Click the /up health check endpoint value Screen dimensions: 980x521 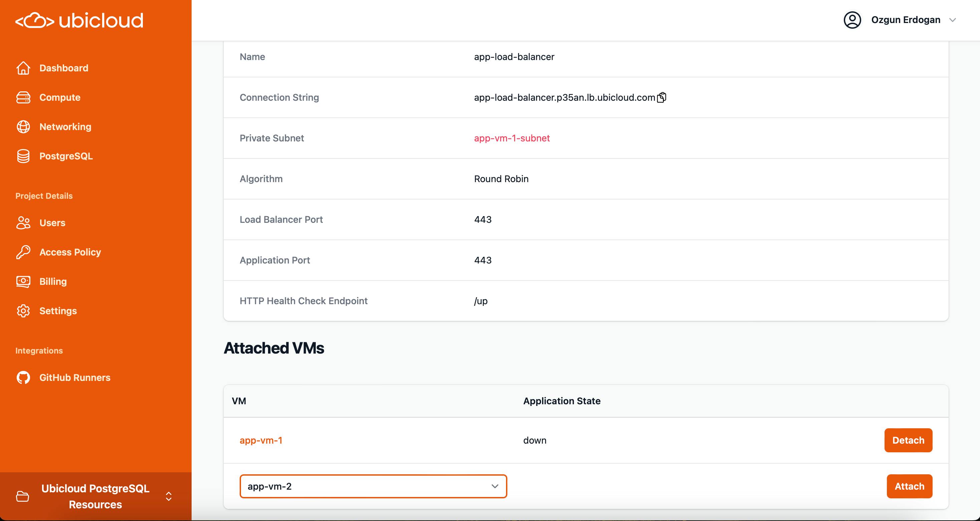coord(481,301)
